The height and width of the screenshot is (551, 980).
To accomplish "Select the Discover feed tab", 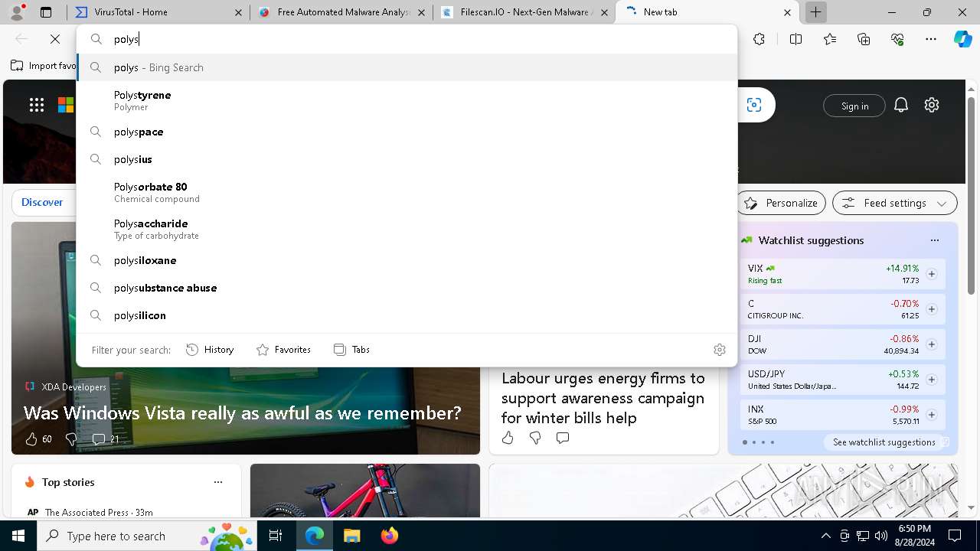I will [x=42, y=202].
